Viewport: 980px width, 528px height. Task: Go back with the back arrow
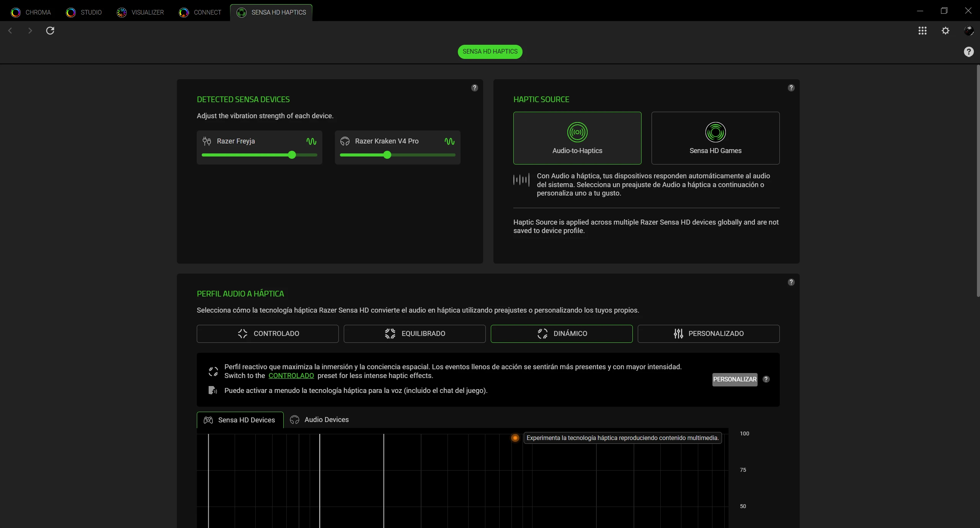pyautogui.click(x=10, y=31)
